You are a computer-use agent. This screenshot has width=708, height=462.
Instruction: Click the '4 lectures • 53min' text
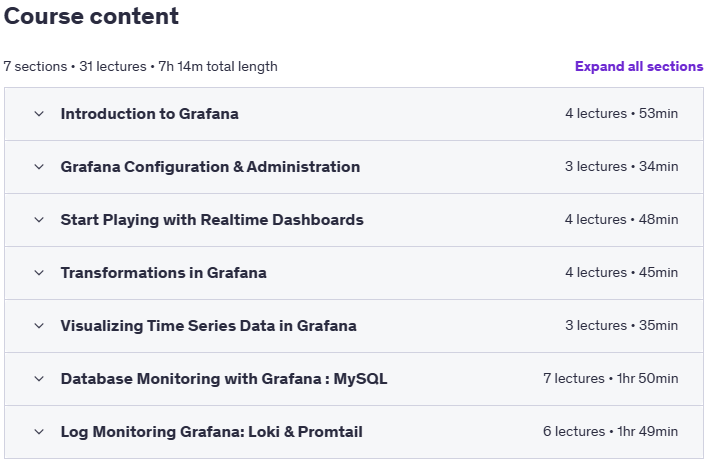click(621, 113)
